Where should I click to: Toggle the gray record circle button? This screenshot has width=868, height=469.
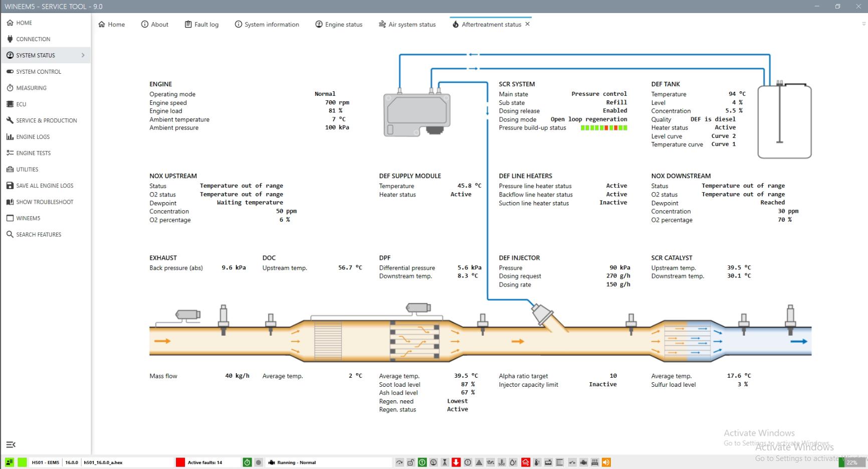(259, 462)
